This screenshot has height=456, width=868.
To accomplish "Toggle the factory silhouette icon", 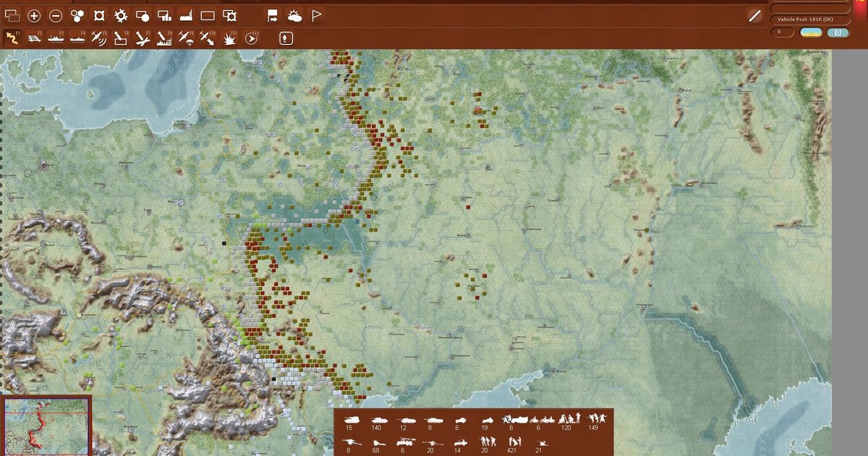I will [x=186, y=15].
